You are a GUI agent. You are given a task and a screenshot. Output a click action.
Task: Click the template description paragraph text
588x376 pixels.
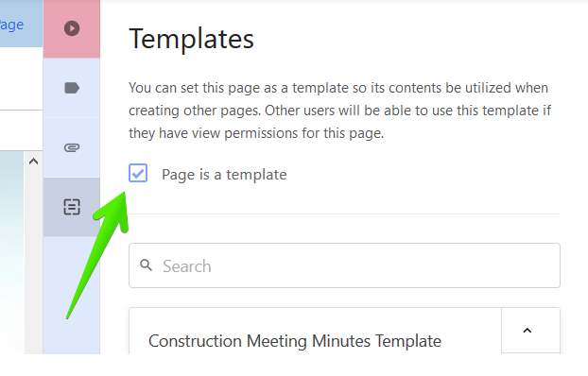[x=339, y=111]
